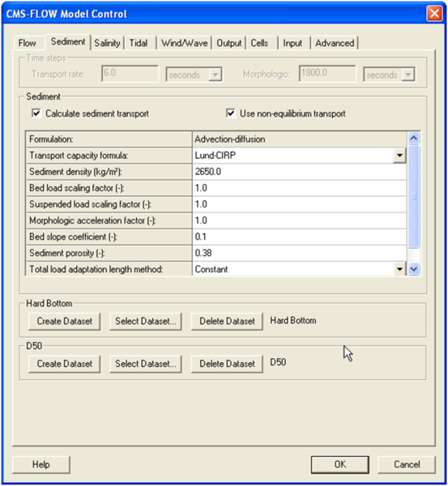Expand Total load adaptation length method dropdown

click(x=399, y=269)
